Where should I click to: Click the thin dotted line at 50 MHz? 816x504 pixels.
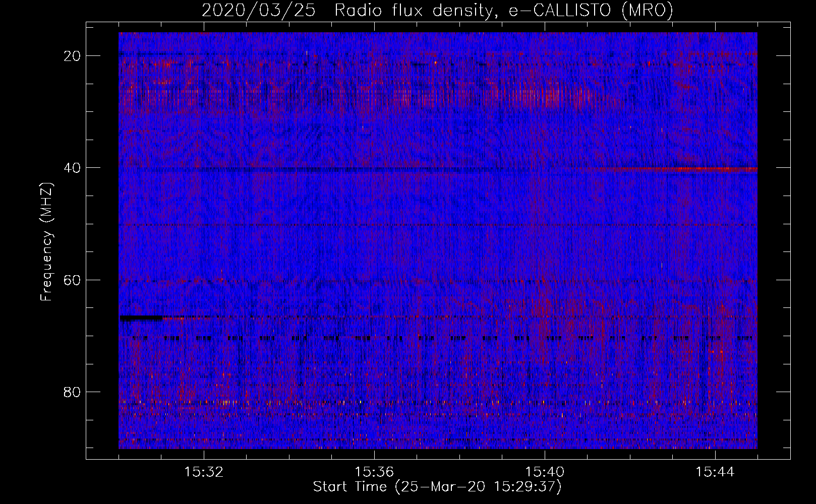pos(403,225)
